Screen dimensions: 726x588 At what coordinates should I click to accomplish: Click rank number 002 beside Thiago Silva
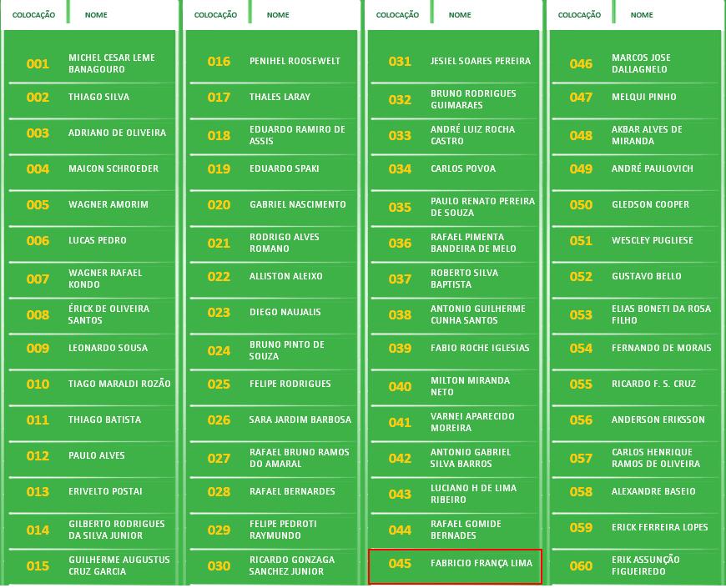point(38,98)
